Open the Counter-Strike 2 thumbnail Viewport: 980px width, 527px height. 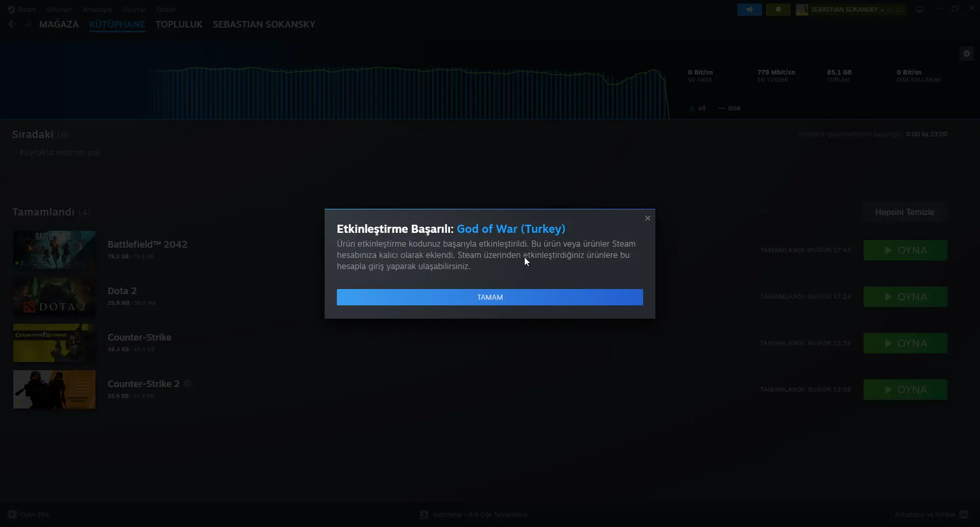pyautogui.click(x=54, y=389)
